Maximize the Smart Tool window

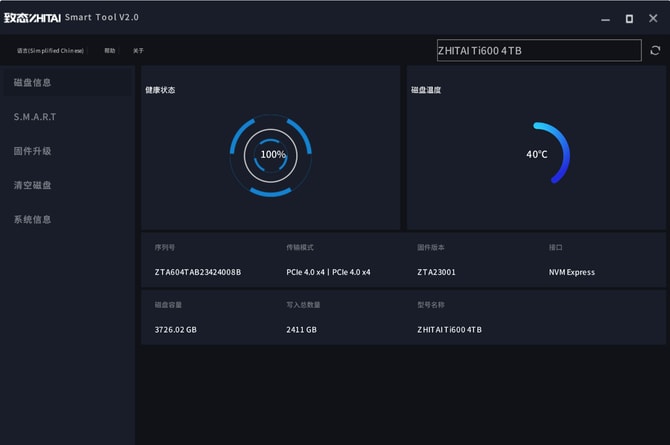point(629,18)
